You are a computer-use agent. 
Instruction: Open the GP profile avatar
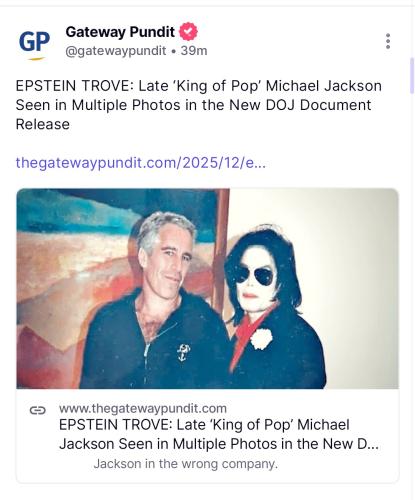35,42
